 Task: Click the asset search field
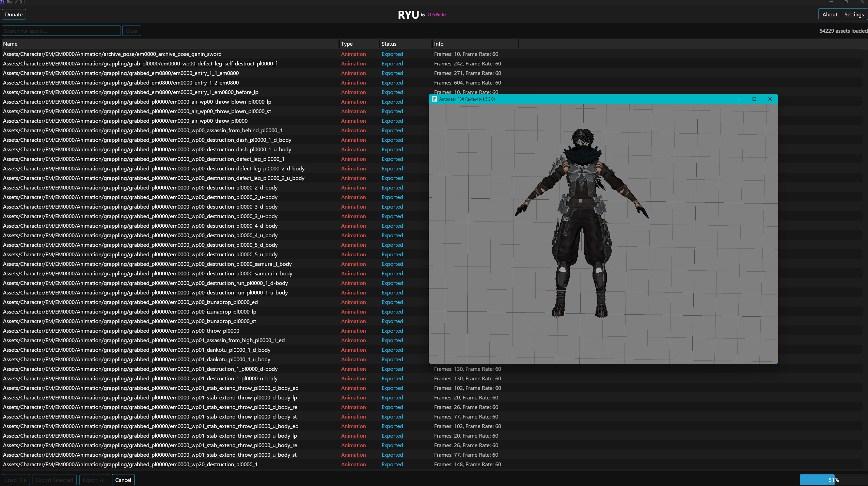click(x=61, y=31)
